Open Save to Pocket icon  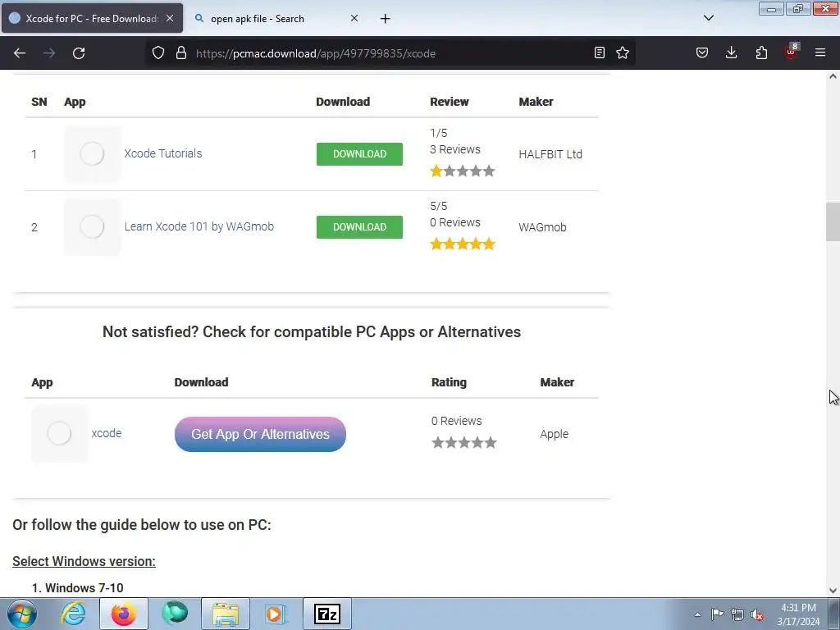pyautogui.click(x=702, y=52)
